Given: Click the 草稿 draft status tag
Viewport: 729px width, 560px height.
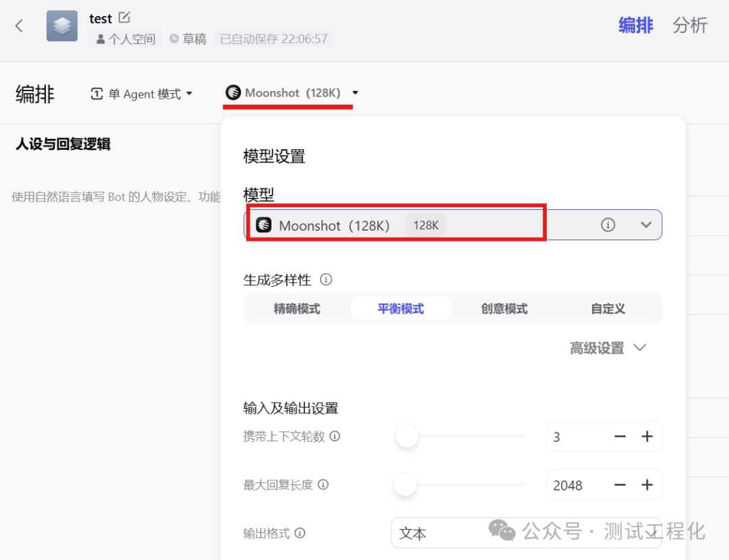Looking at the screenshot, I should point(188,38).
